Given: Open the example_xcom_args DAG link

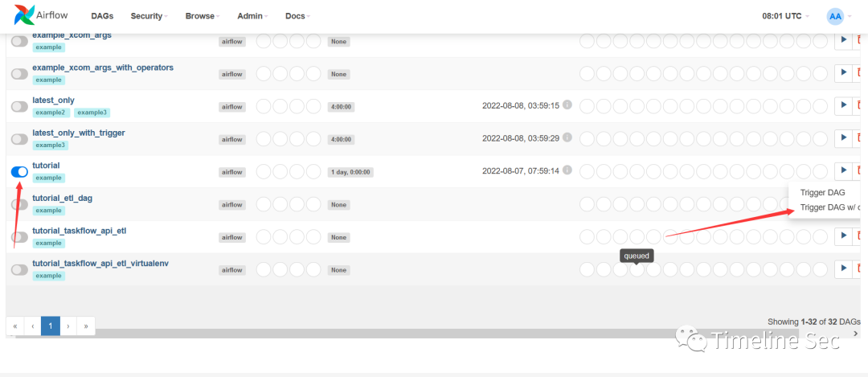Looking at the screenshot, I should 72,35.
